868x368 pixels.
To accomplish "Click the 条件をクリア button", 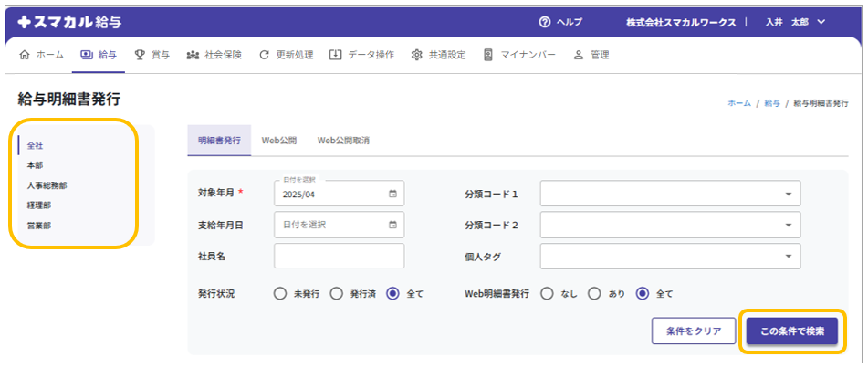I will (693, 331).
